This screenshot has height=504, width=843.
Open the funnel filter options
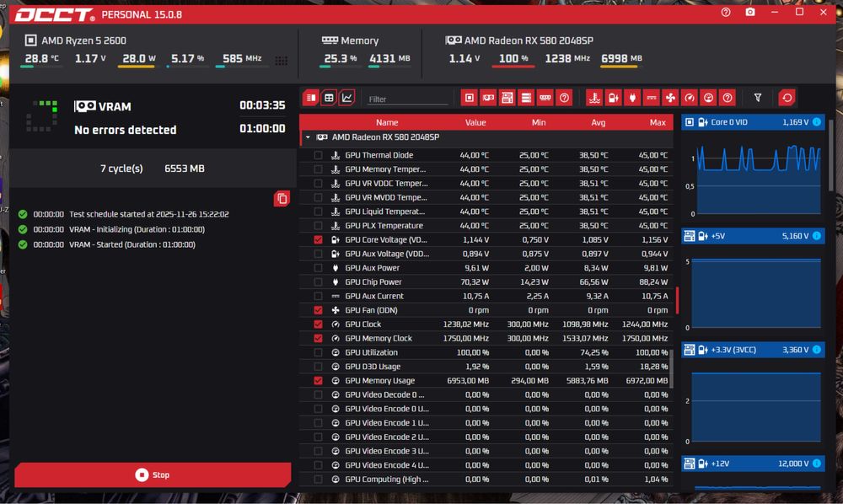pyautogui.click(x=758, y=98)
